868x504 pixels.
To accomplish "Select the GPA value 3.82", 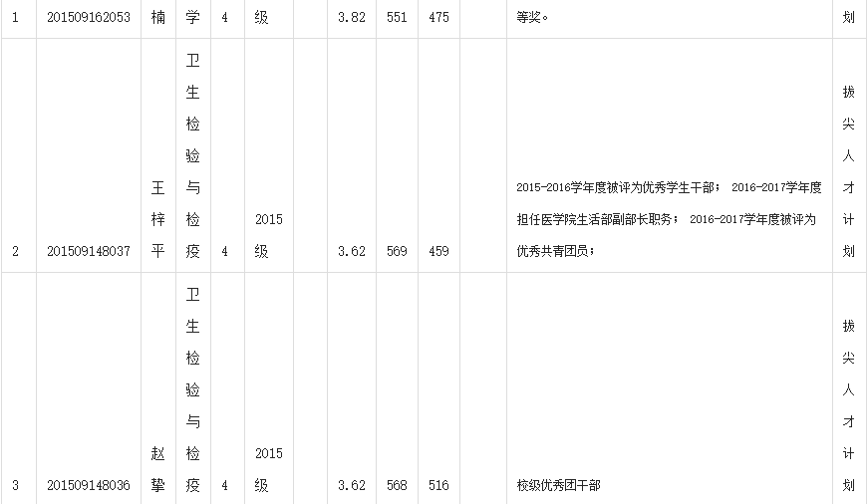I will pos(351,18).
